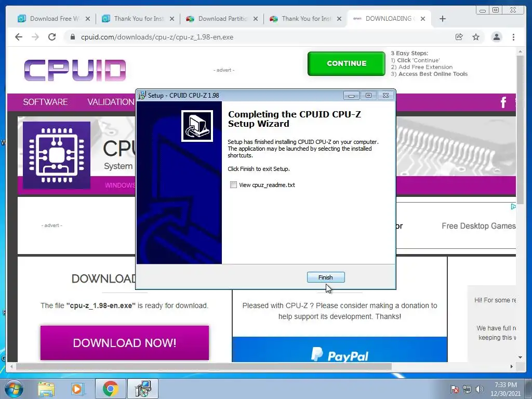This screenshot has height=399, width=532.
Task: Close the DOWNLOADING tab
Action: [x=423, y=19]
